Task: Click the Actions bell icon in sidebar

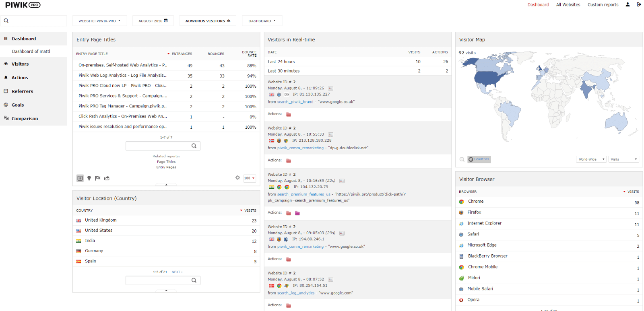Action: click(6, 77)
